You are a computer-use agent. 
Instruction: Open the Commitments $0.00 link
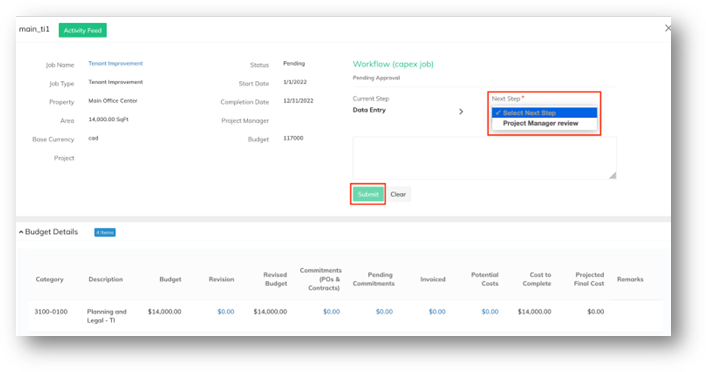point(331,312)
